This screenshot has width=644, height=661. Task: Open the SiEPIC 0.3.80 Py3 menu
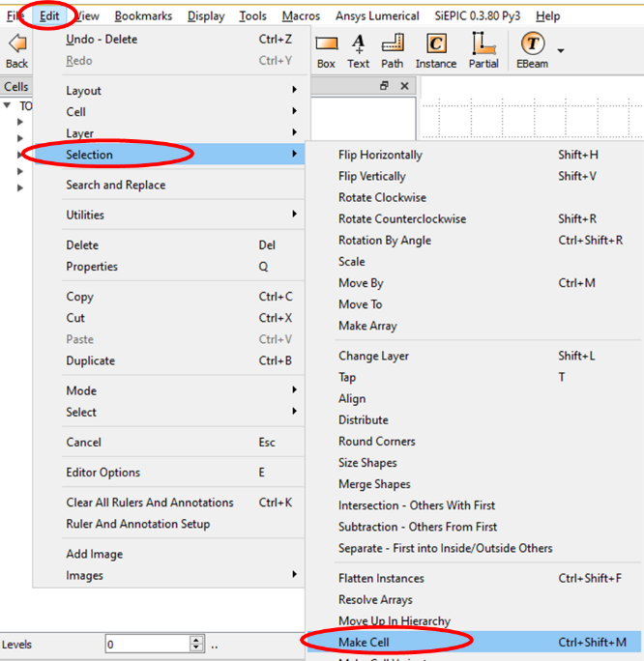pyautogui.click(x=477, y=16)
